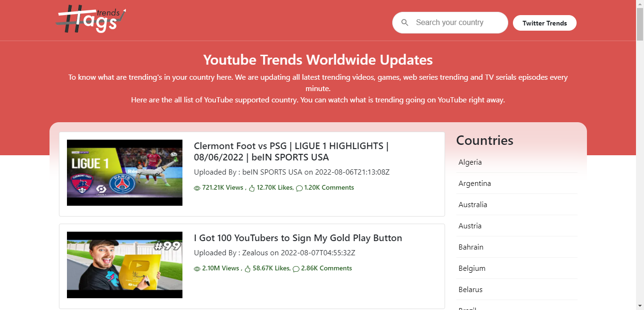This screenshot has width=644, height=310.
Task: Select Belarus from the Countries list
Action: tap(470, 289)
